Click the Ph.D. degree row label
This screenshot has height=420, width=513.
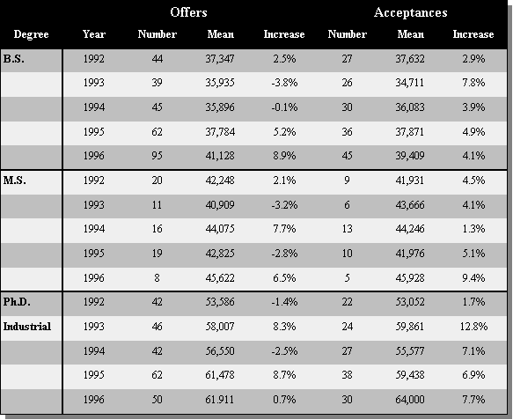(x=17, y=302)
